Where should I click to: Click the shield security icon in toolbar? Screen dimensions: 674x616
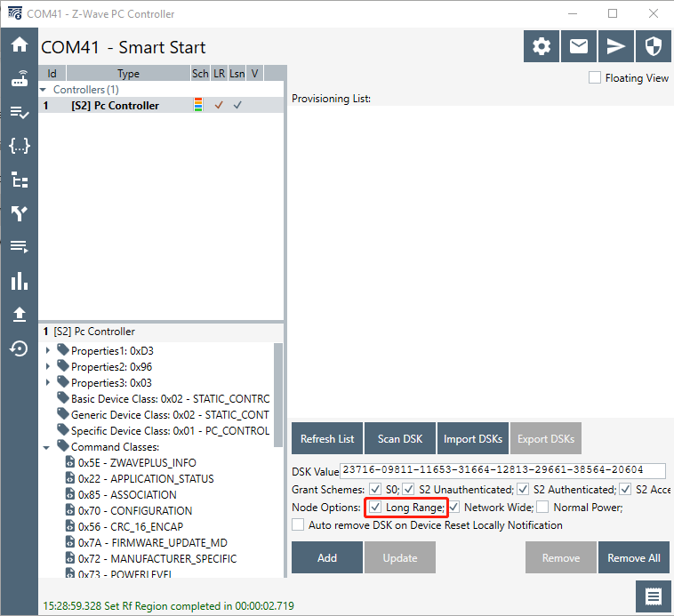653,47
